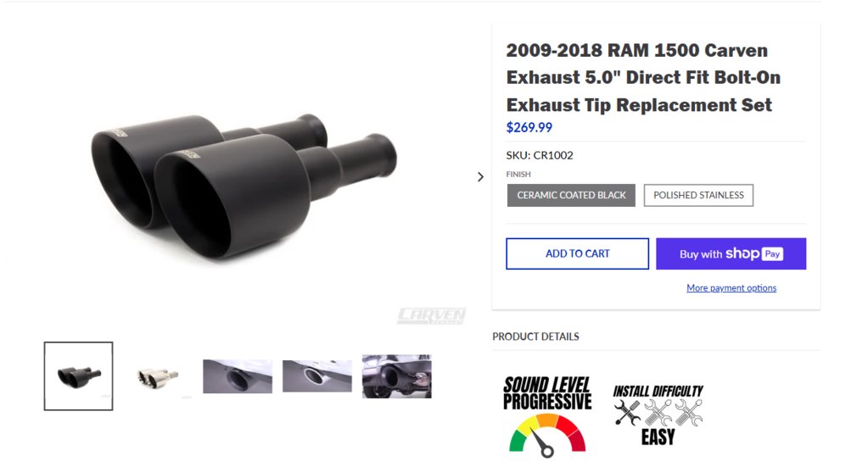Click the Product Details heading

[535, 337]
